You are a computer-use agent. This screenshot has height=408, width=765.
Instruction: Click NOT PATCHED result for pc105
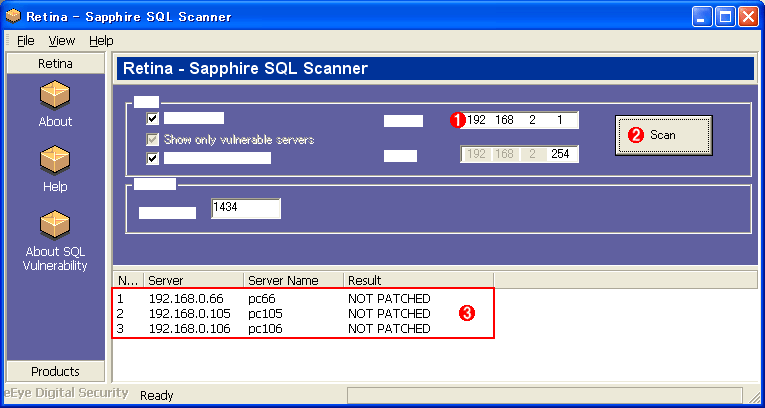[389, 313]
